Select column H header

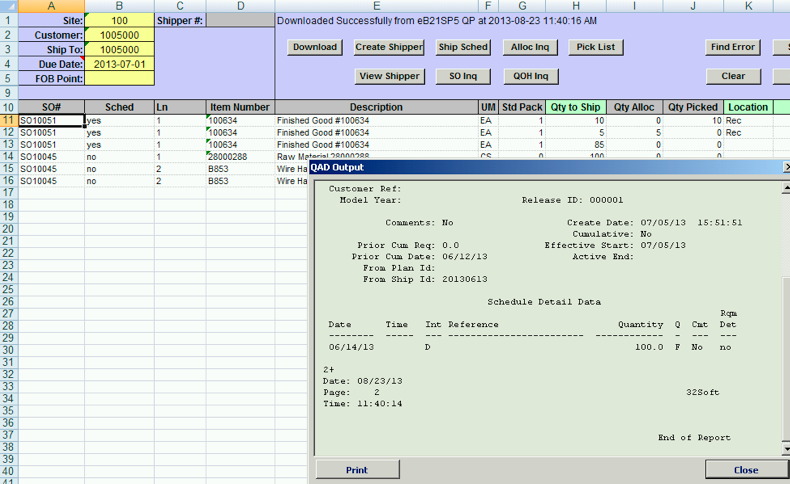pyautogui.click(x=576, y=6)
